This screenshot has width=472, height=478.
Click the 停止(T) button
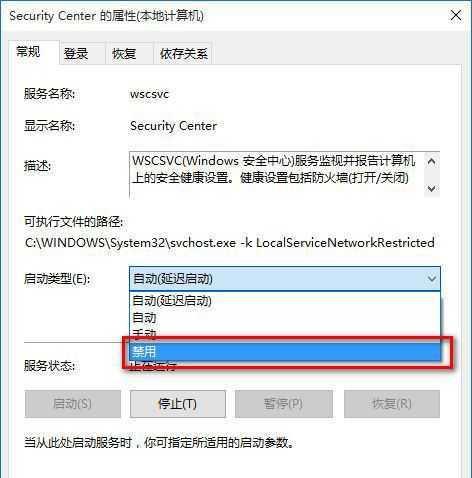(x=178, y=404)
